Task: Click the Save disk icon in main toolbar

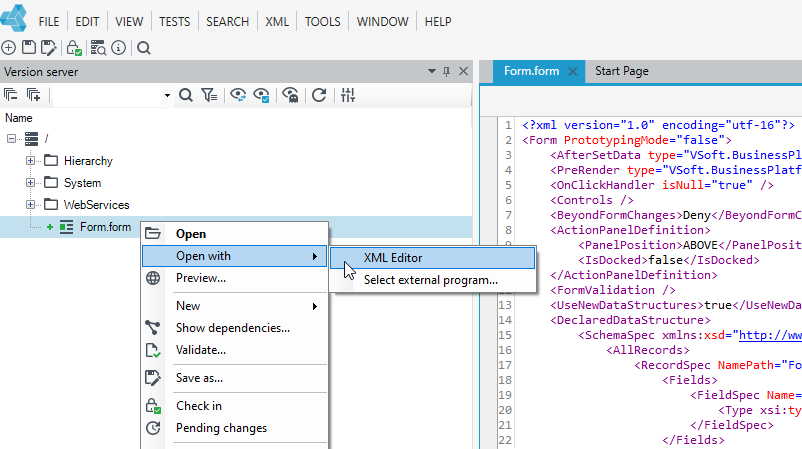Action: [29, 48]
